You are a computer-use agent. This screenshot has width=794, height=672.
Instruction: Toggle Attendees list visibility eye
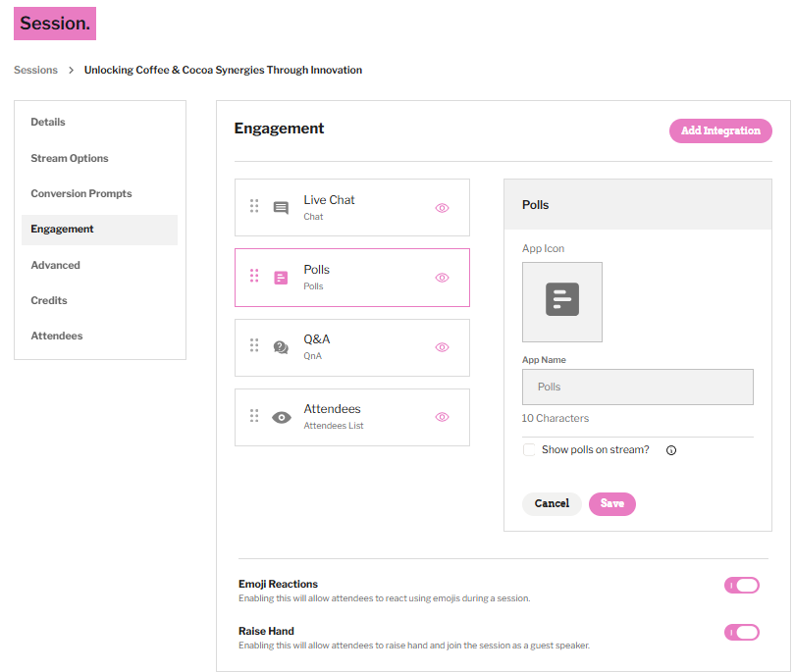coord(442,417)
